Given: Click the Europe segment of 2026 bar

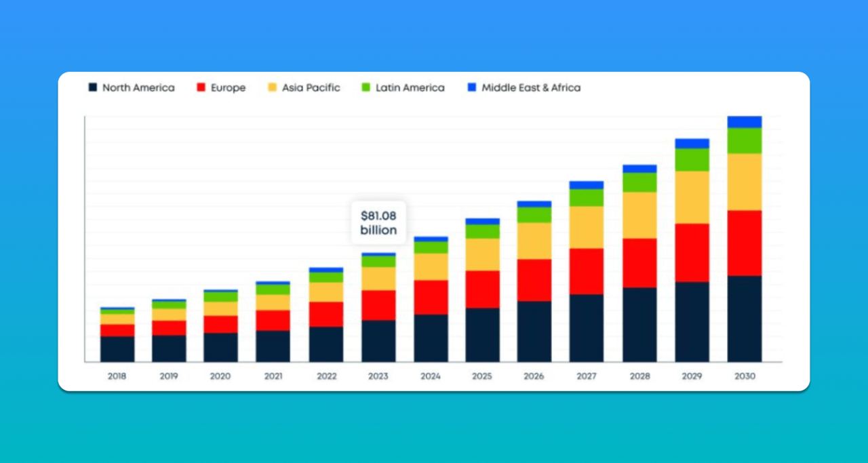Looking at the screenshot, I should pyautogui.click(x=534, y=281).
